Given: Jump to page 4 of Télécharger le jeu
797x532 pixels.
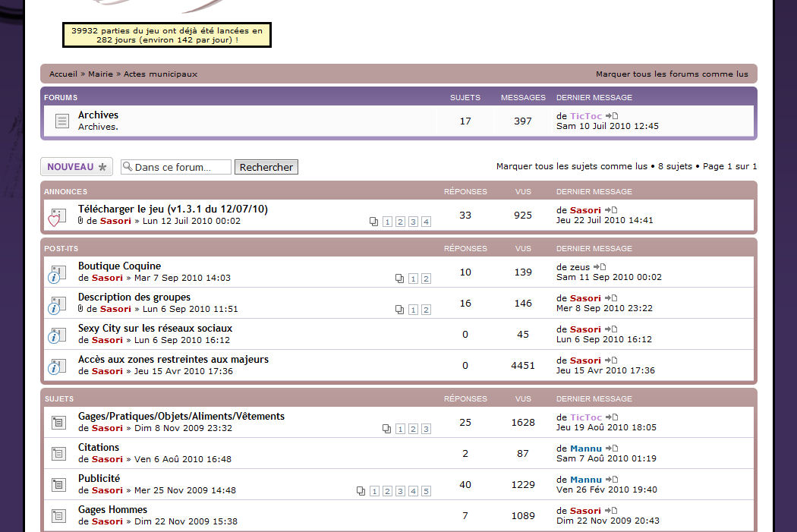Looking at the screenshot, I should click(x=426, y=222).
